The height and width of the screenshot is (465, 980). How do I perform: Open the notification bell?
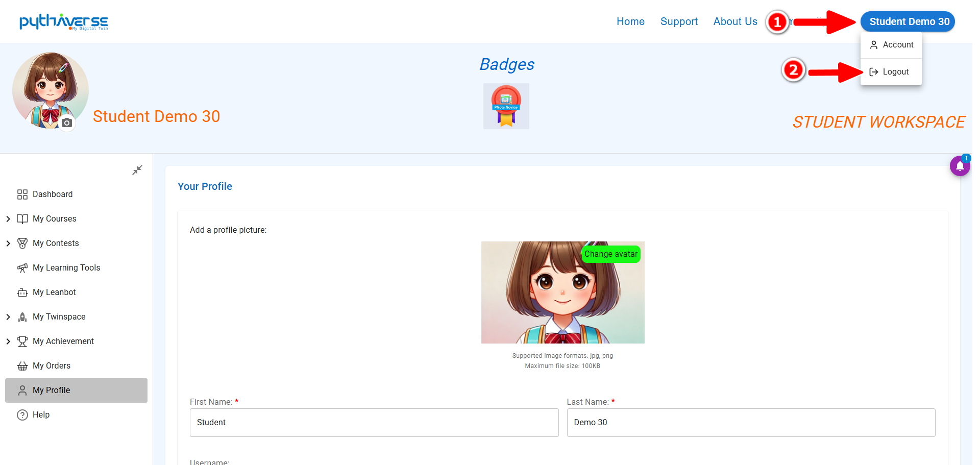click(x=960, y=166)
